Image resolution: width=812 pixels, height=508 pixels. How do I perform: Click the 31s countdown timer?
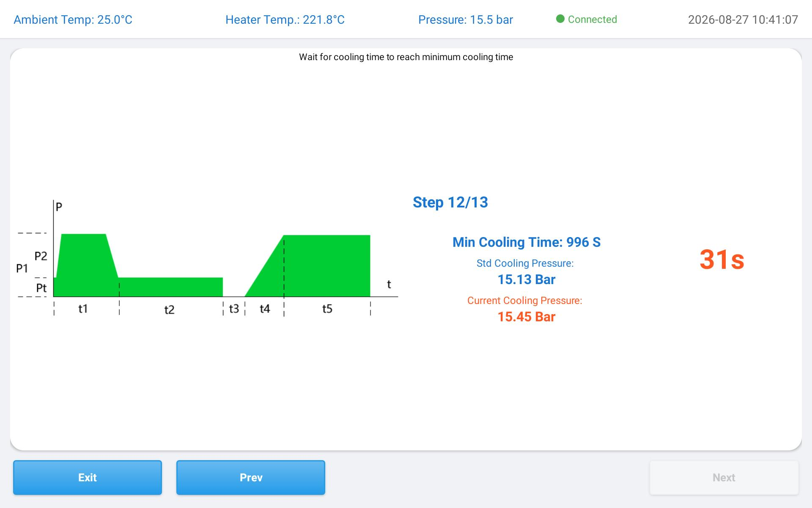(x=722, y=259)
